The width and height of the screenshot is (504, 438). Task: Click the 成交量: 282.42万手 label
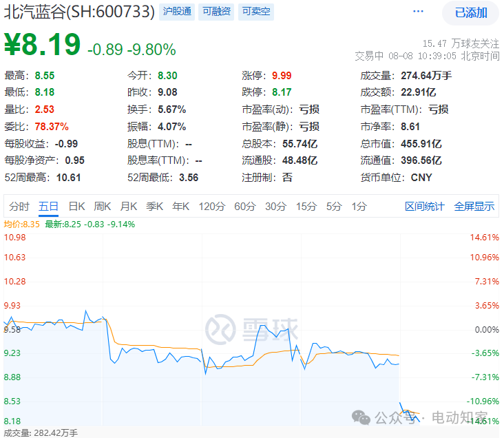(x=41, y=433)
